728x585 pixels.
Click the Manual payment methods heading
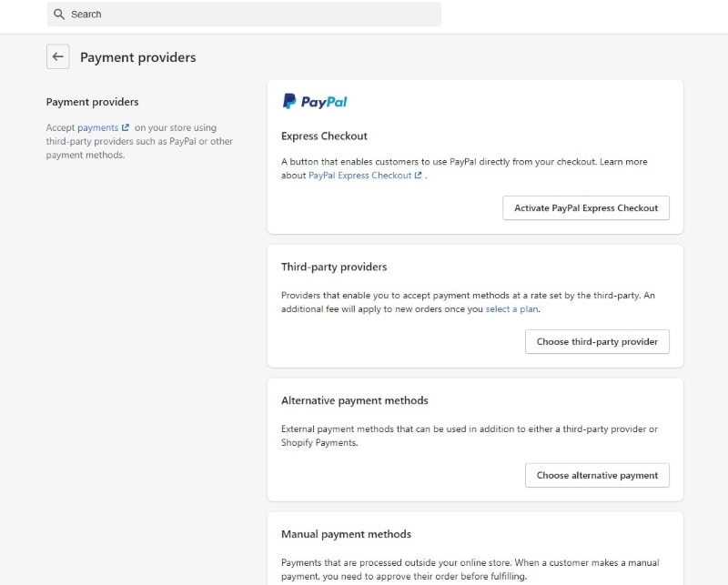(346, 534)
